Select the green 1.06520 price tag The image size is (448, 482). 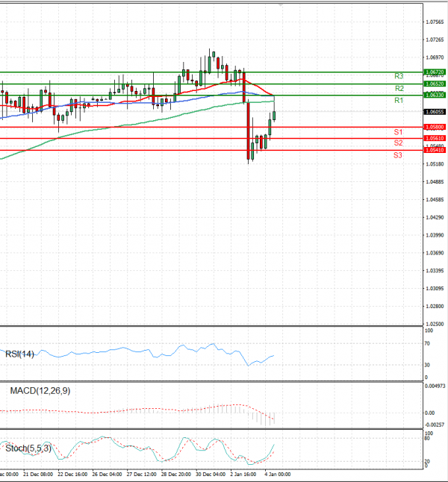click(435, 84)
